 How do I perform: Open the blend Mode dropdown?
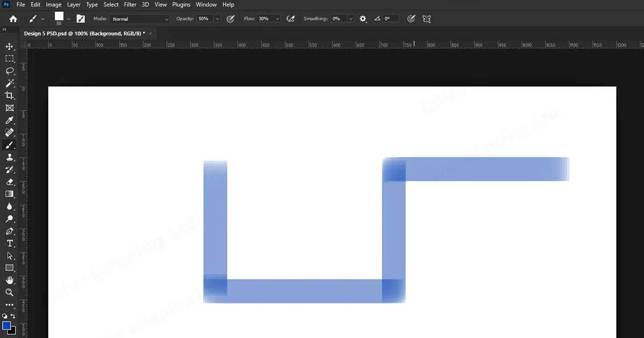tap(140, 18)
